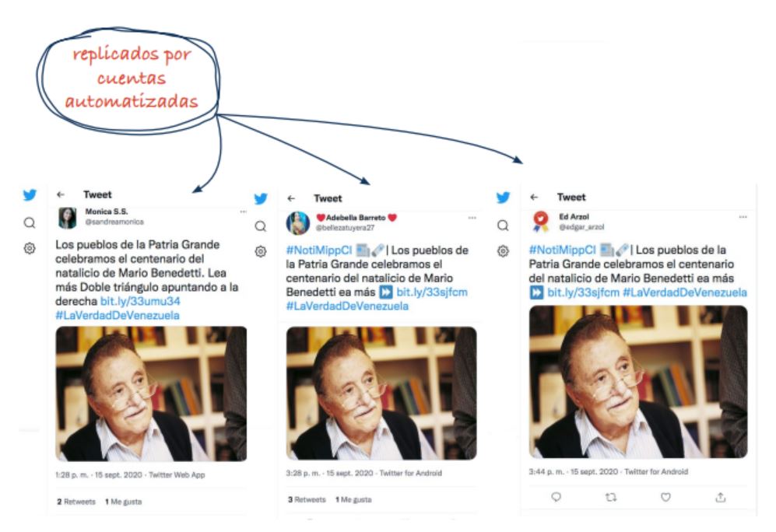Expand more options on Ed Arzol tweet
Image resolution: width=776 pixels, height=532 pixels.
[743, 217]
